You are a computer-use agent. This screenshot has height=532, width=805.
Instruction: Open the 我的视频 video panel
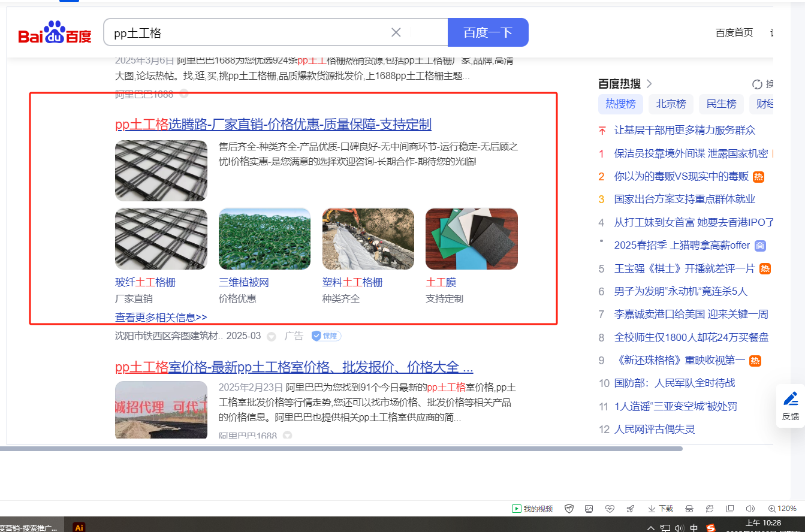coord(532,509)
